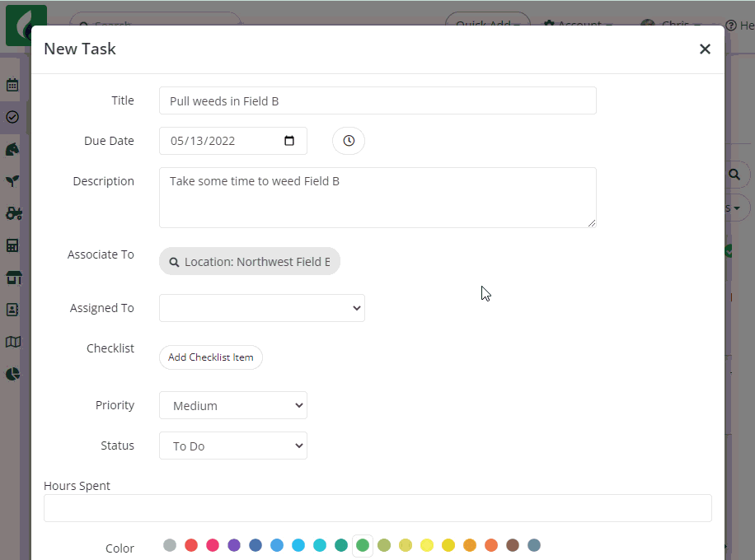The image size is (755, 560).
Task: Click Add Checklist Item button
Action: 210,357
